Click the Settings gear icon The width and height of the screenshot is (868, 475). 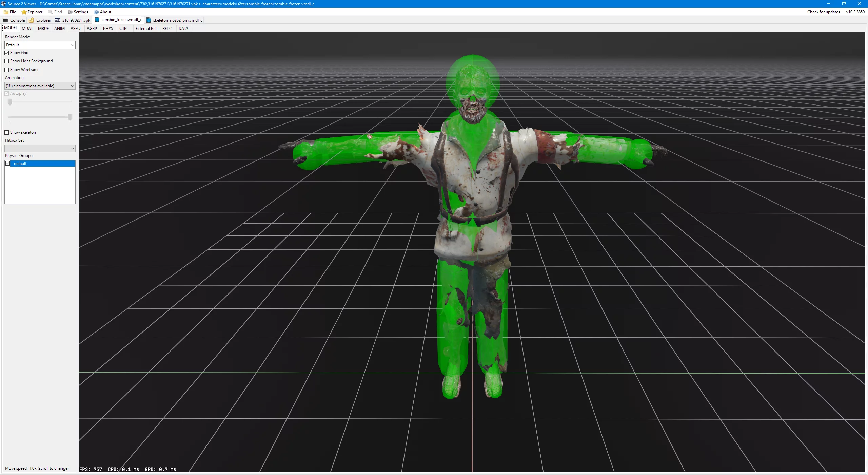70,12
